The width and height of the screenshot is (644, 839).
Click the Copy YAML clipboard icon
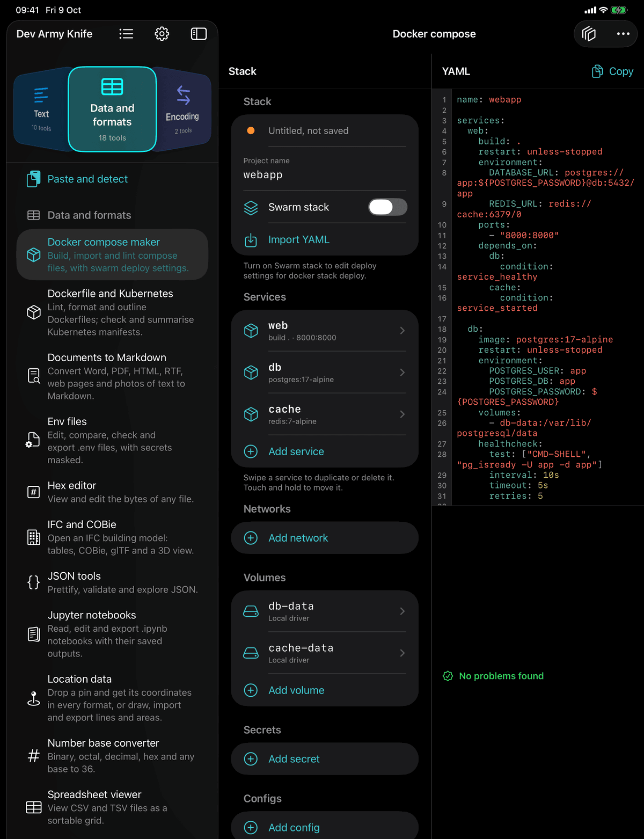pyautogui.click(x=597, y=71)
